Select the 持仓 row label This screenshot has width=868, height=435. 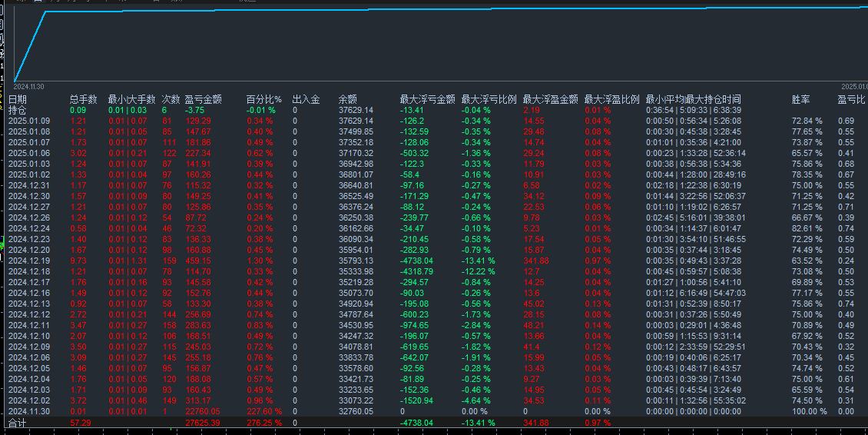click(17, 110)
